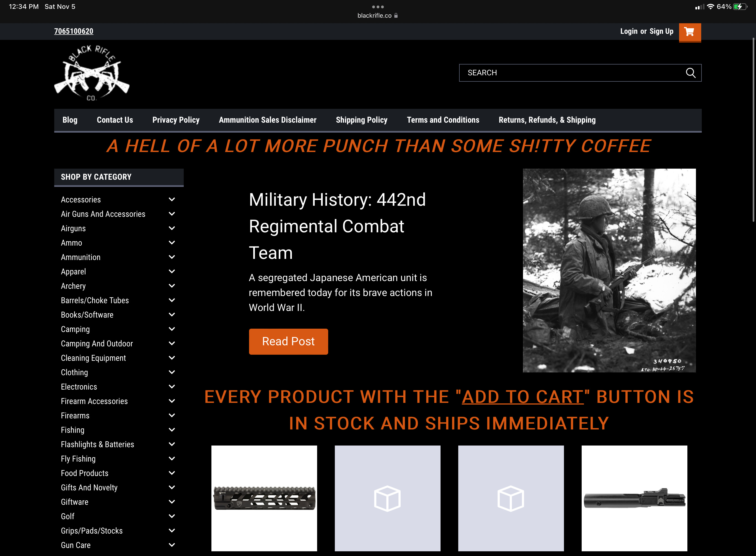This screenshot has width=756, height=556.
Task: Expand the Firearms category chevron
Action: click(x=172, y=415)
